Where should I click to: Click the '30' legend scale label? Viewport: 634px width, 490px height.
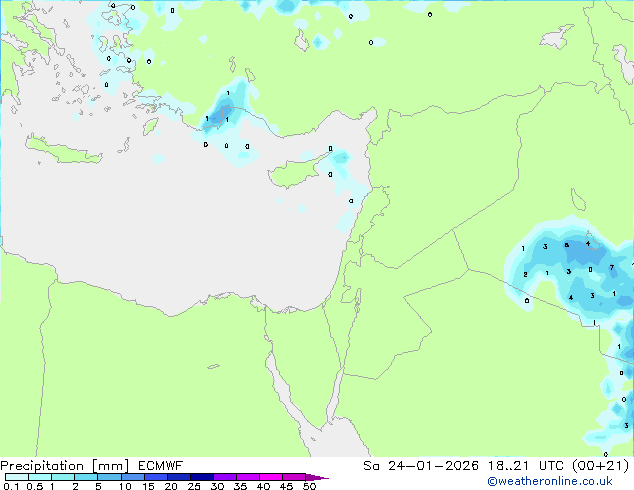click(217, 486)
